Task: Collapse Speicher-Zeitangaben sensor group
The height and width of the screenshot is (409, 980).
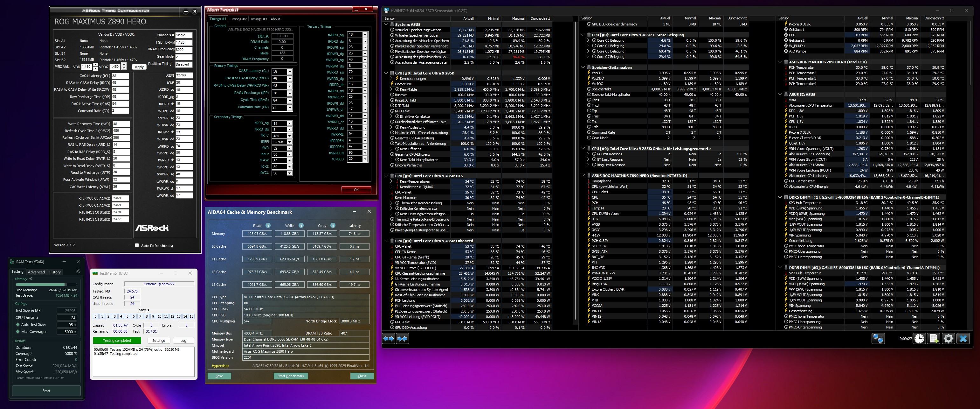Action: click(x=583, y=67)
